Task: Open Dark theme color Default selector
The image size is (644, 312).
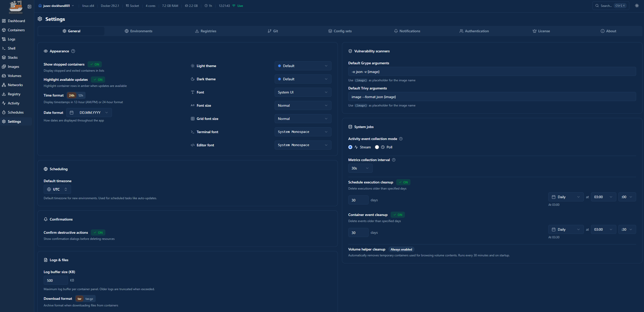Action: coord(303,79)
